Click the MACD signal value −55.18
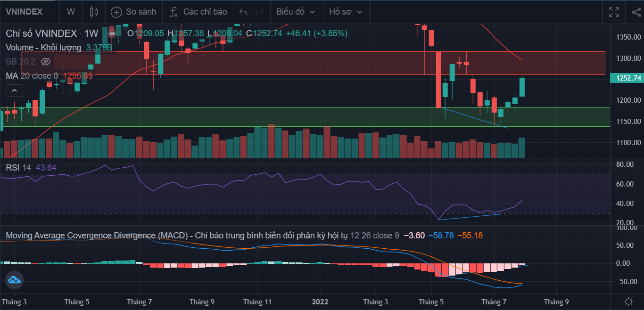This screenshot has width=644, height=310. coord(470,236)
